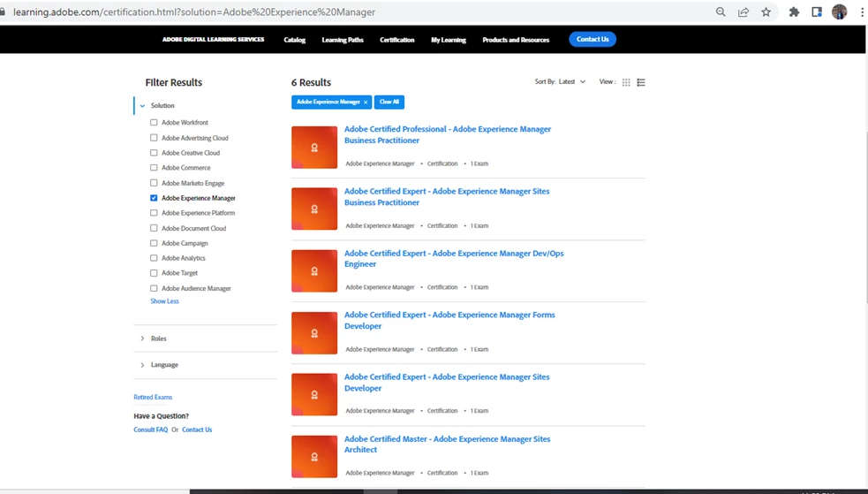Click thumbnail of AEM Sites Business Practitioner Expert
Image resolution: width=868 pixels, height=494 pixels.
[x=314, y=209]
